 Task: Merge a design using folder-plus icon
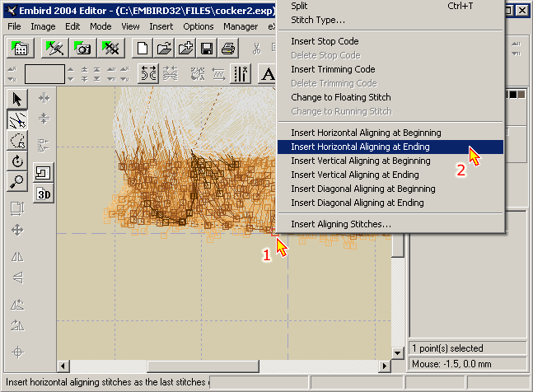(185, 49)
